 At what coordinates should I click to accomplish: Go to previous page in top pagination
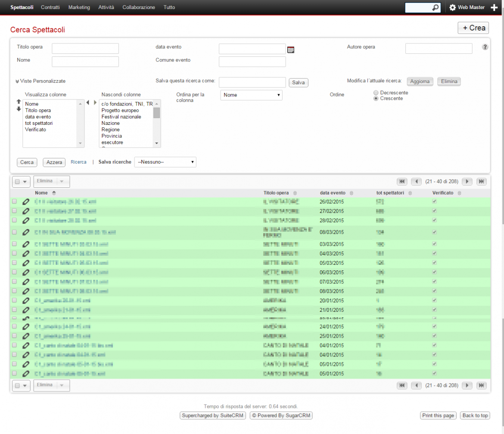[416, 182]
